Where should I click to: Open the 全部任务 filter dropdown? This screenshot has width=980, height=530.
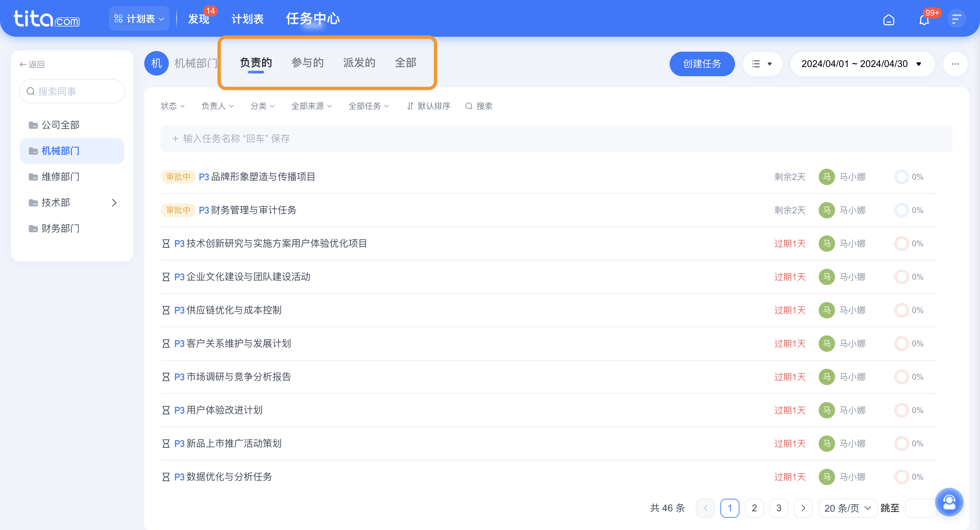368,106
